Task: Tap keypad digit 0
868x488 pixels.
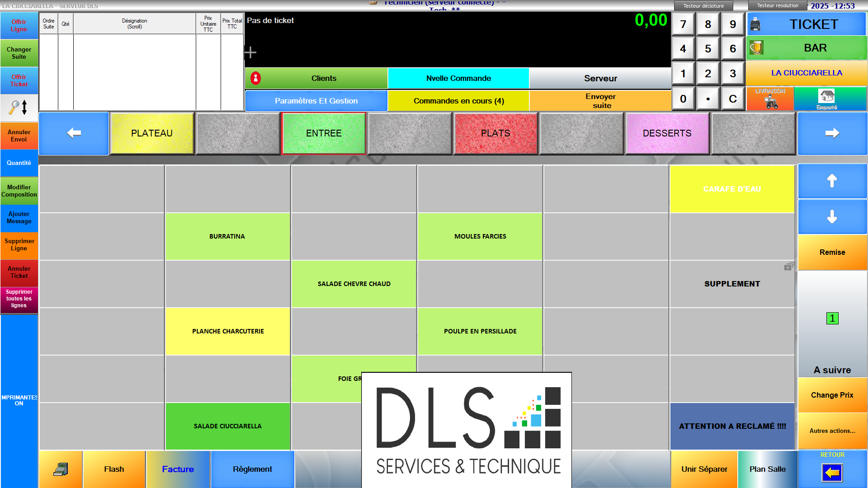Action: (x=683, y=99)
